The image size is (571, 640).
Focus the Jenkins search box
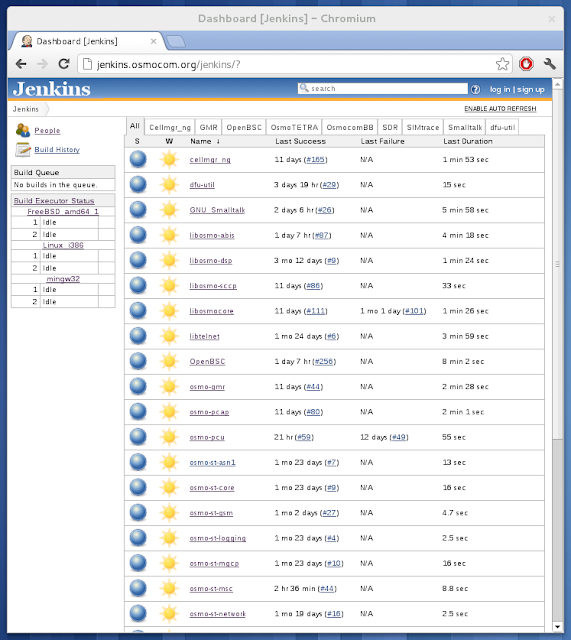click(x=382, y=89)
